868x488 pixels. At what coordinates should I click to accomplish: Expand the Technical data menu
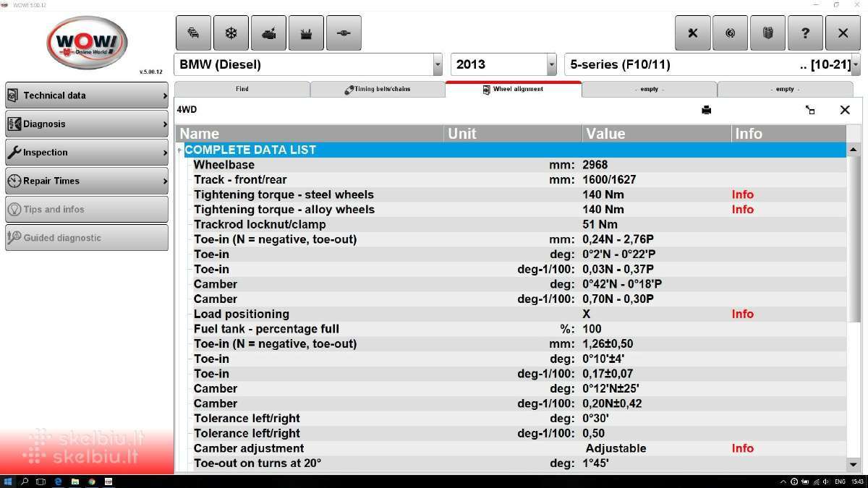click(87, 95)
